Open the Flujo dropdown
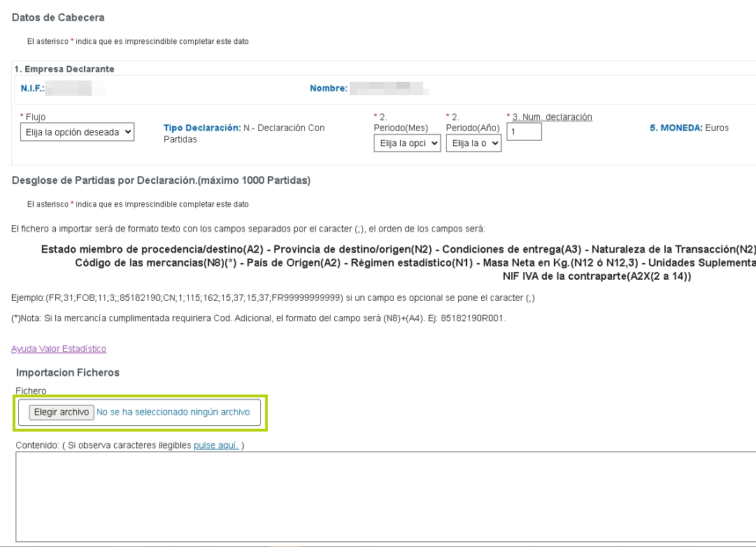The height and width of the screenshot is (547, 756). (x=77, y=132)
